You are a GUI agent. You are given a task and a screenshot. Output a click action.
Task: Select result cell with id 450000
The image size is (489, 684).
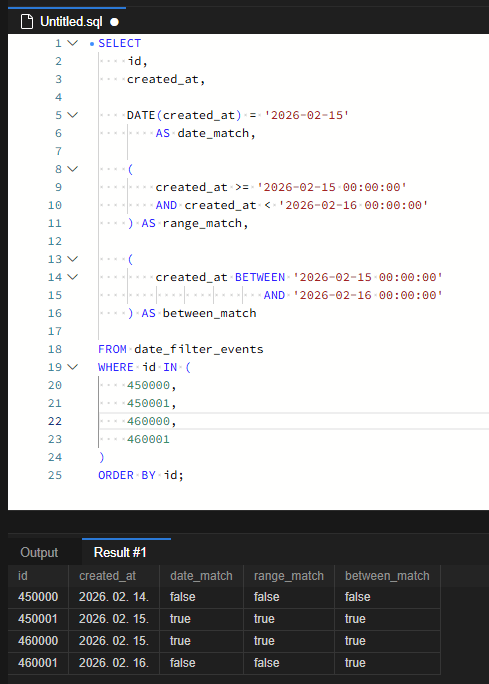point(38,597)
